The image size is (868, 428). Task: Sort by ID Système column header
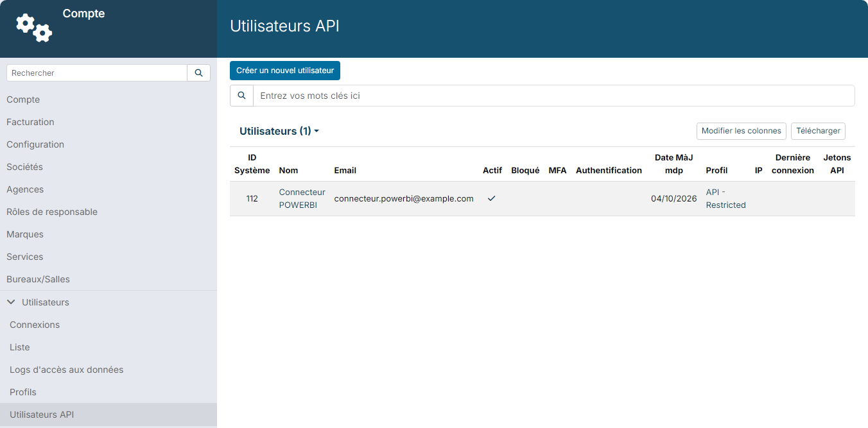[x=252, y=164]
